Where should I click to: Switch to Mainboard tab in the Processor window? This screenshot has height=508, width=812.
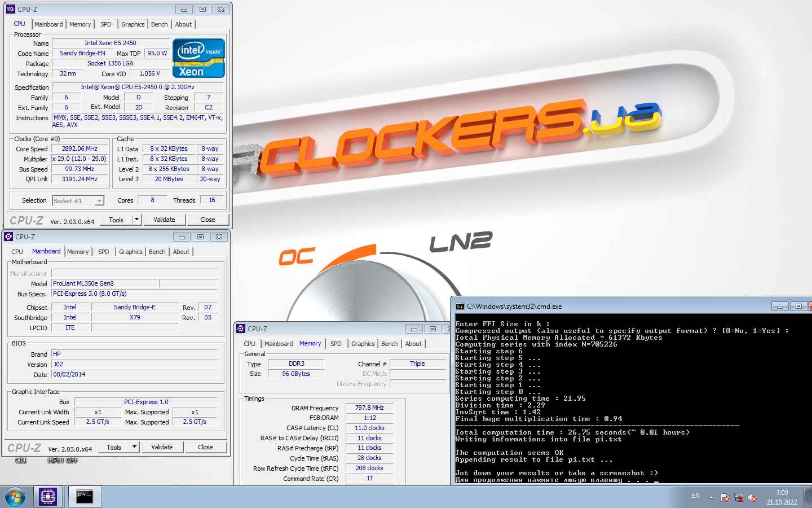(48, 24)
